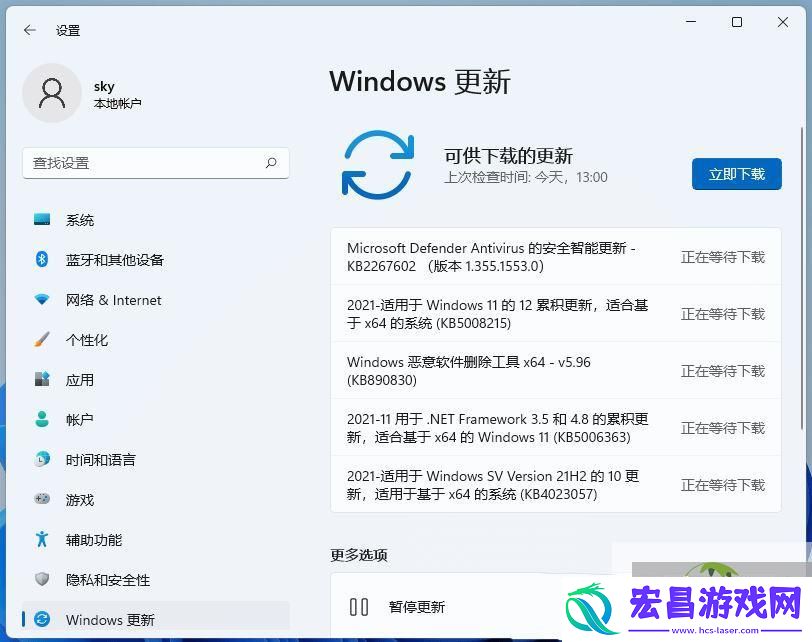Viewport: 812px width, 642px height.
Task: Select 网络 & Internet in sidebar
Action: pos(155,300)
